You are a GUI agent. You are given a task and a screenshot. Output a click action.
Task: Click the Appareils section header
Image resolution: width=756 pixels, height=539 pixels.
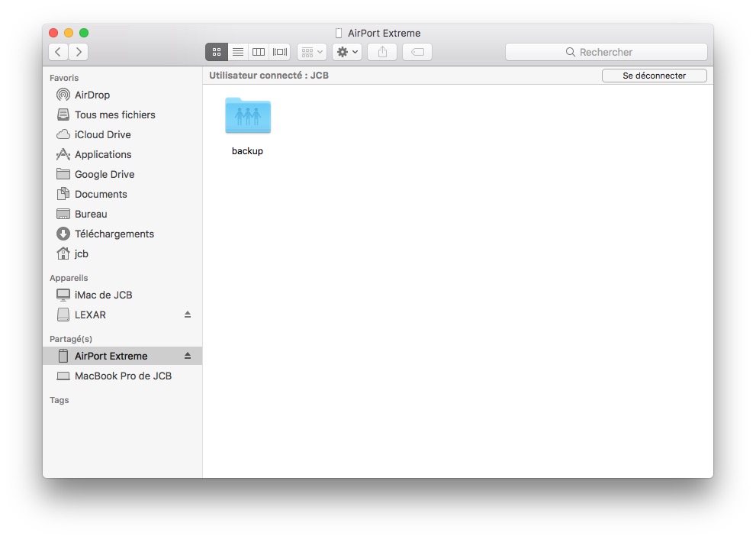click(x=69, y=278)
